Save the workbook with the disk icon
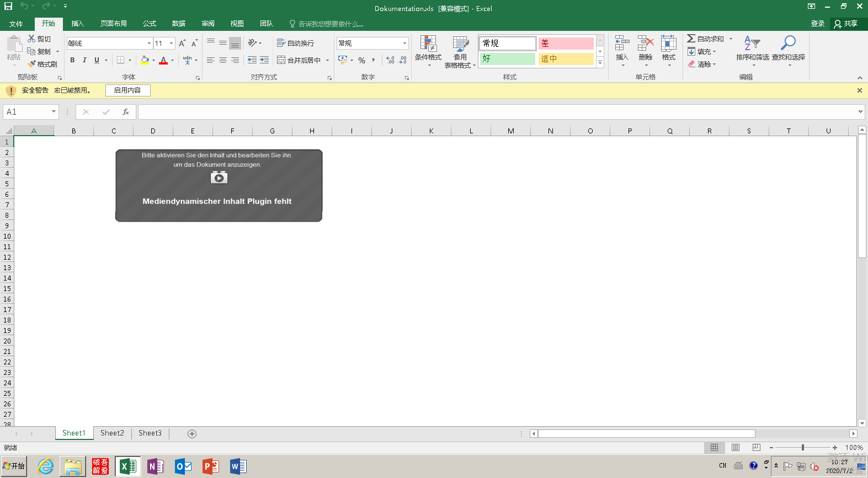 [x=8, y=6]
